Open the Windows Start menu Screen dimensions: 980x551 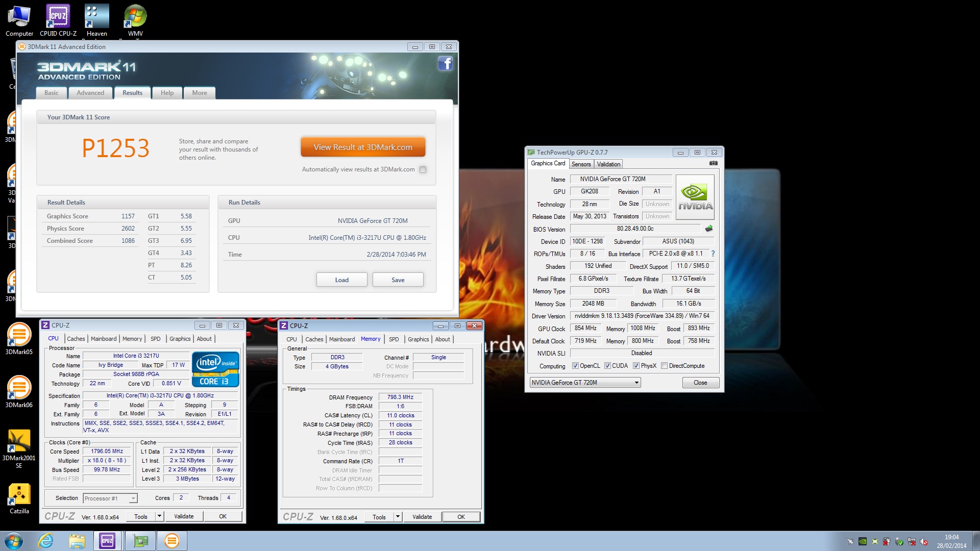click(x=14, y=541)
